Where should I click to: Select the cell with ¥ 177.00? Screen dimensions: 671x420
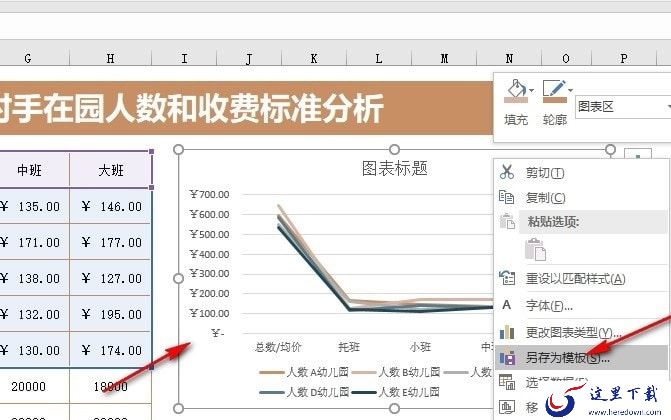pyautogui.click(x=110, y=242)
